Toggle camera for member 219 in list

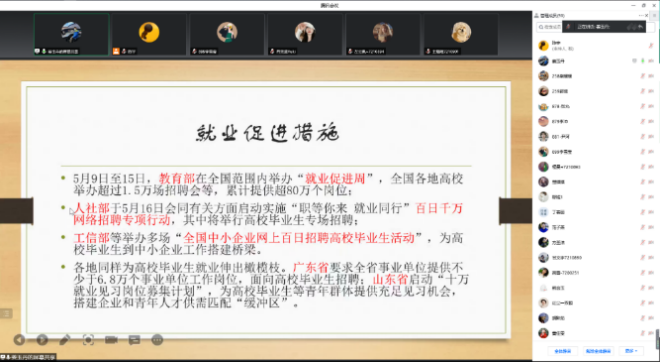click(651, 91)
